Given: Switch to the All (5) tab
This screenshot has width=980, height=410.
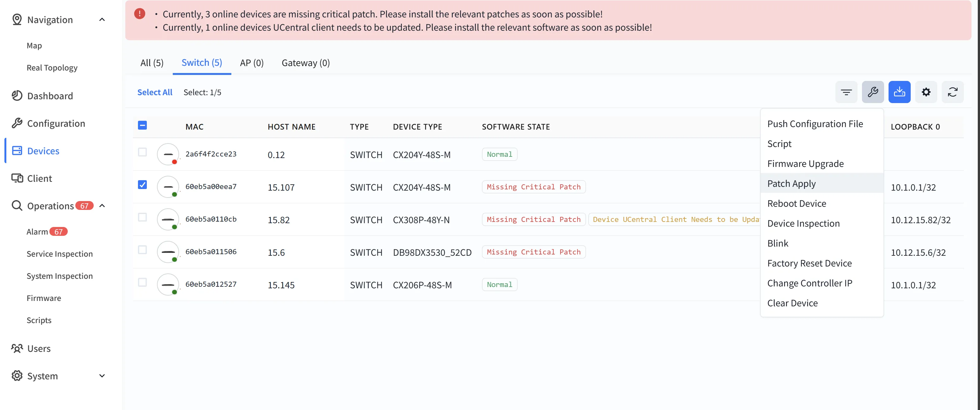Looking at the screenshot, I should (152, 63).
